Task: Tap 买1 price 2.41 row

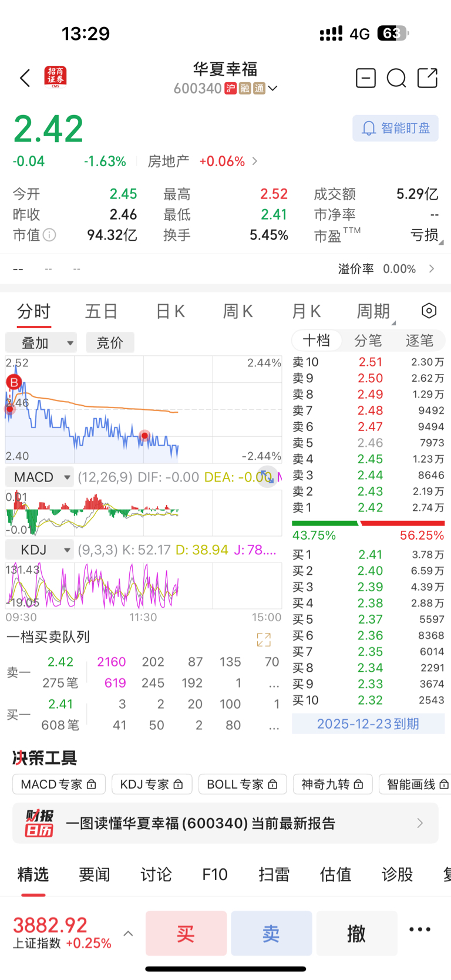Action: pos(368,554)
